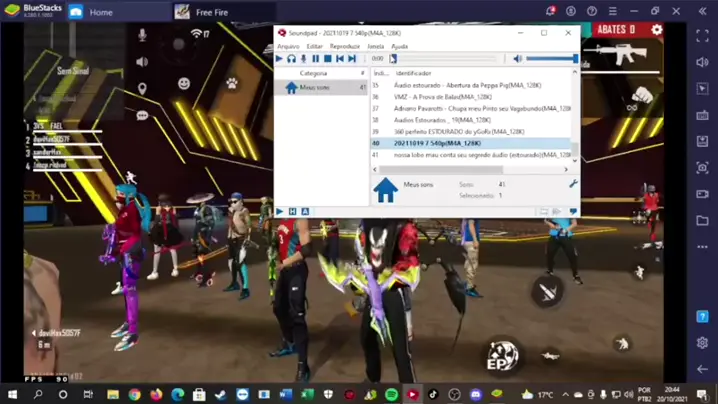Switch to BlueStacks Home tab
The image size is (718, 404).
point(100,12)
